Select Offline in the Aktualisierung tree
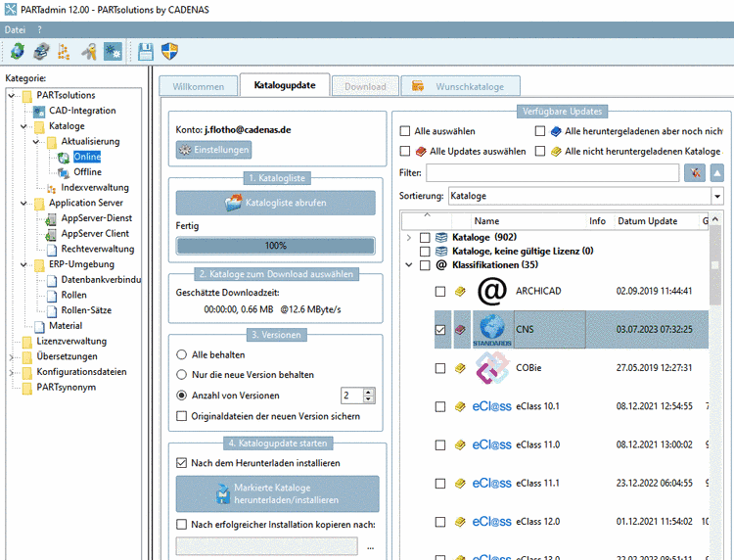This screenshot has width=734, height=560. tap(87, 172)
